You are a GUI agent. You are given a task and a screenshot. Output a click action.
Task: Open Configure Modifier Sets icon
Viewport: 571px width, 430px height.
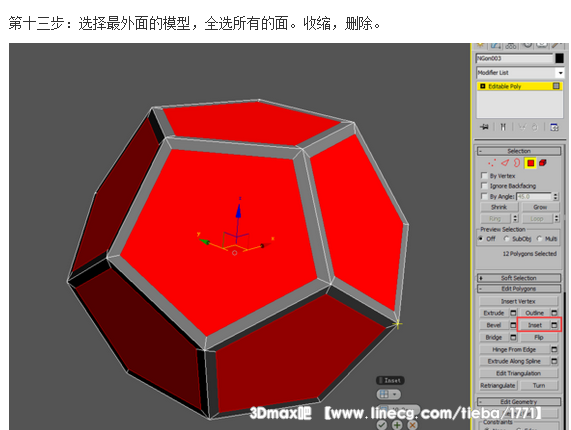pyautogui.click(x=554, y=127)
